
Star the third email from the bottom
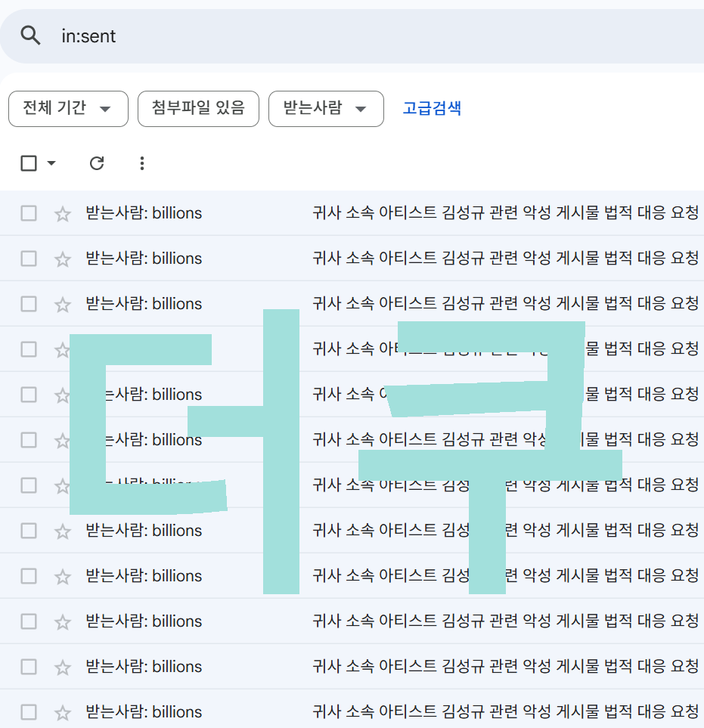63,621
